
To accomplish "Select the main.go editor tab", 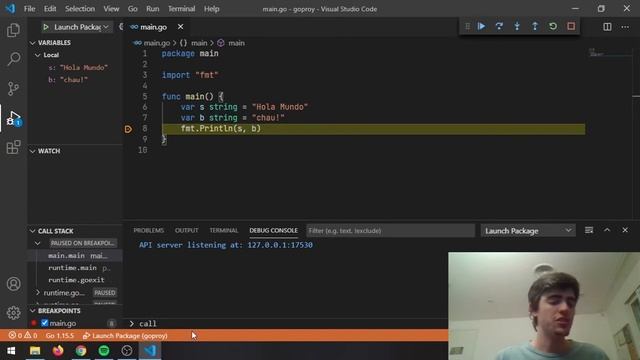I will pyautogui.click(x=153, y=27).
